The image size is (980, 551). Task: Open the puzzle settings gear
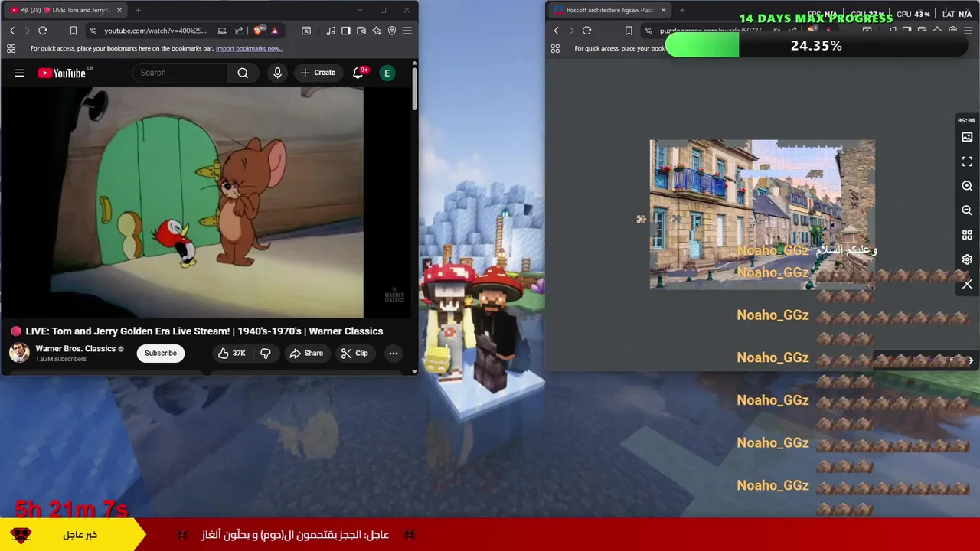[x=967, y=259]
